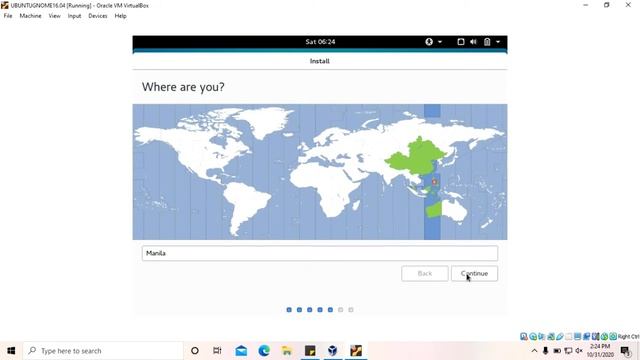Open File Explorer from taskbar
This screenshot has width=640, height=360.
tap(287, 351)
